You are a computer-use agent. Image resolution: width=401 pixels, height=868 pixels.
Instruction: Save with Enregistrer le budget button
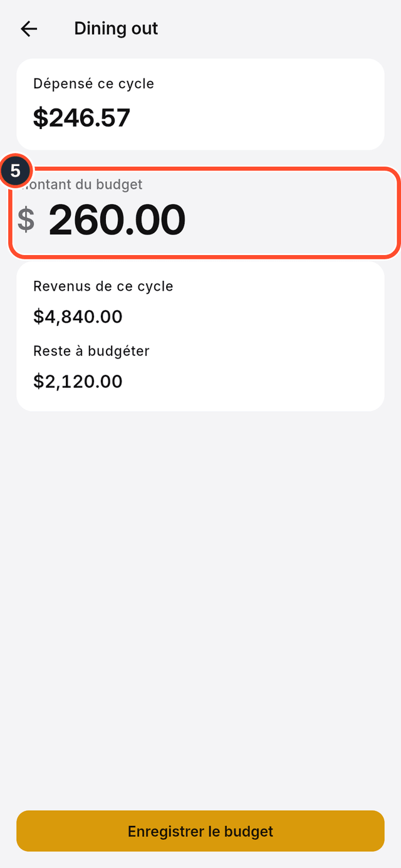pos(200,831)
